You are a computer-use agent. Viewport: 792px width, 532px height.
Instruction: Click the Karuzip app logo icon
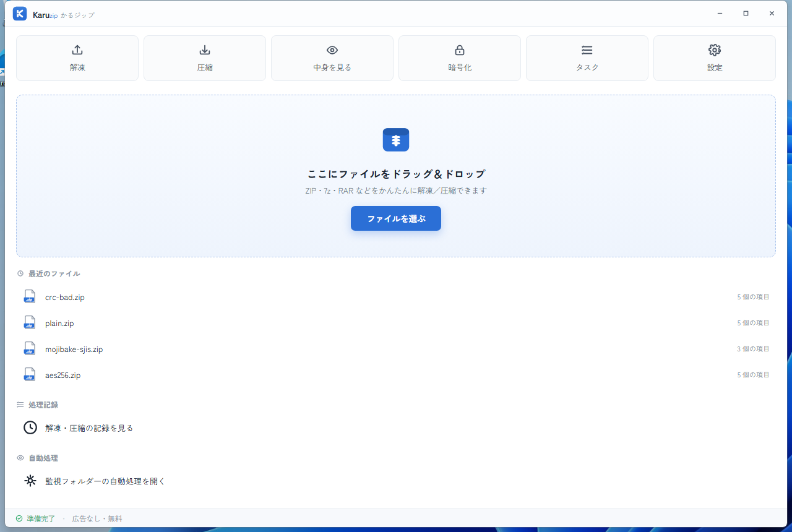point(20,14)
